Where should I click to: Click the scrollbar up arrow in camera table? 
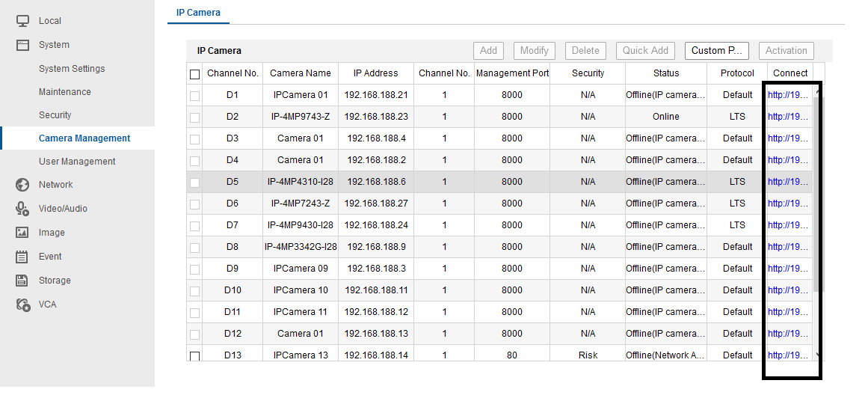(818, 91)
